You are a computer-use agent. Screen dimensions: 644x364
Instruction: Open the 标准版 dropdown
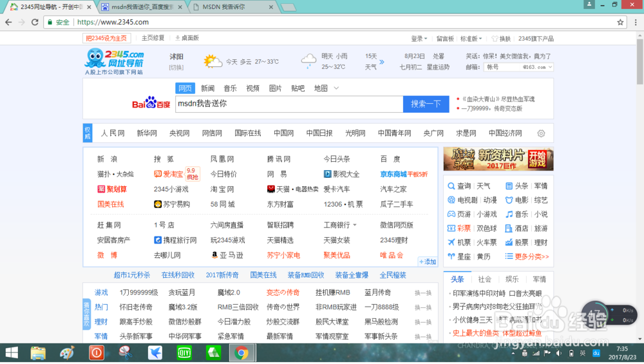pyautogui.click(x=471, y=39)
